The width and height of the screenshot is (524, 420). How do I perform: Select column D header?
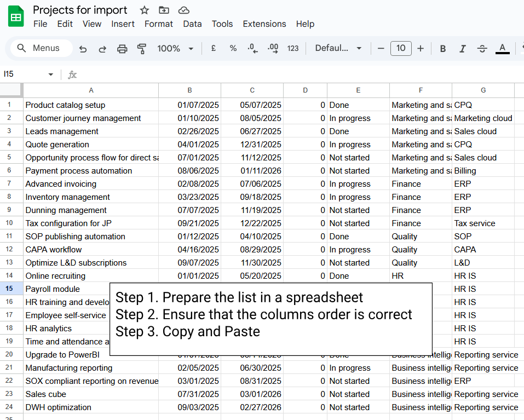tap(305, 90)
